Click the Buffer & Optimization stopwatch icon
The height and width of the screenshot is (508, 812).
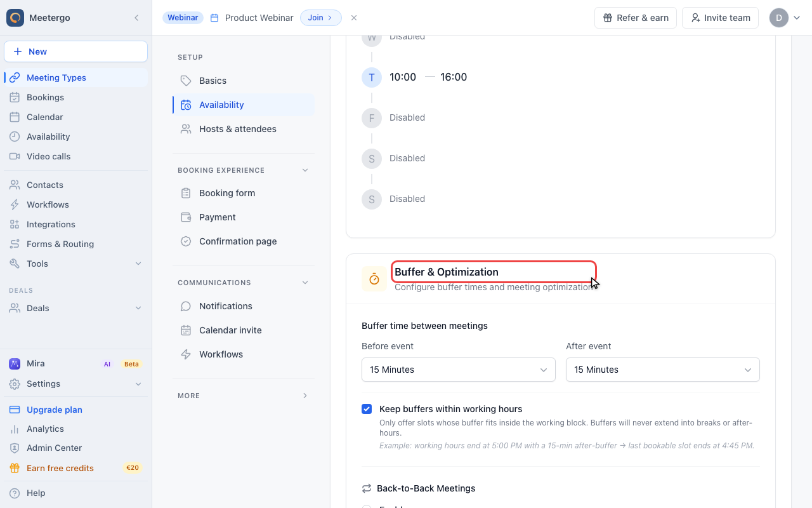pyautogui.click(x=374, y=279)
